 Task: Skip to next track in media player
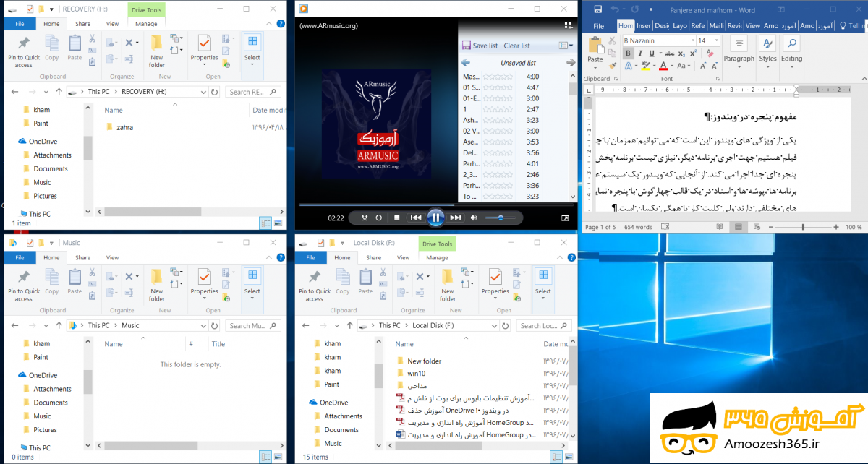[x=455, y=218]
